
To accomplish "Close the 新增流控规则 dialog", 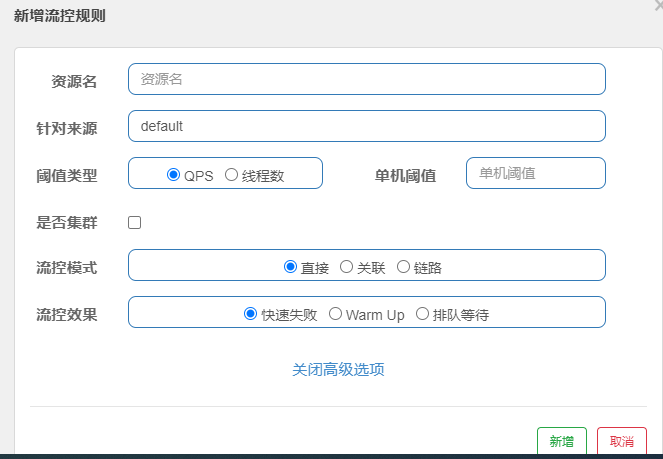I will point(658,5).
